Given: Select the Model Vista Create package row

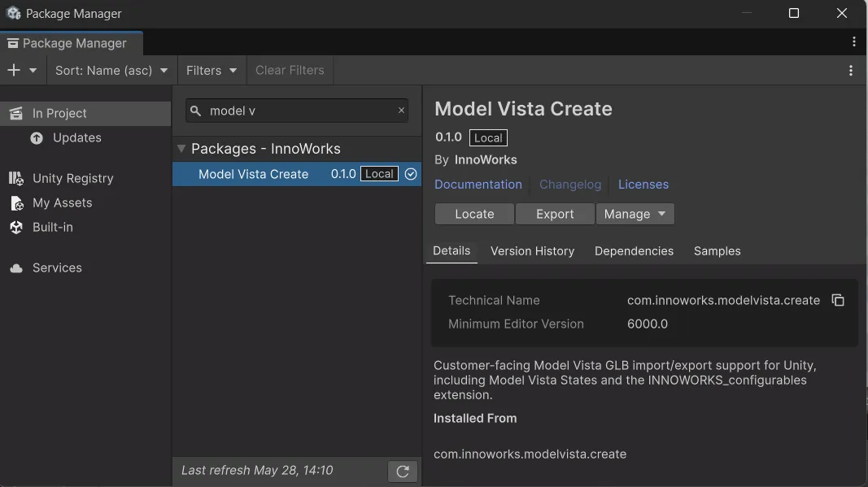Looking at the screenshot, I should [x=297, y=174].
